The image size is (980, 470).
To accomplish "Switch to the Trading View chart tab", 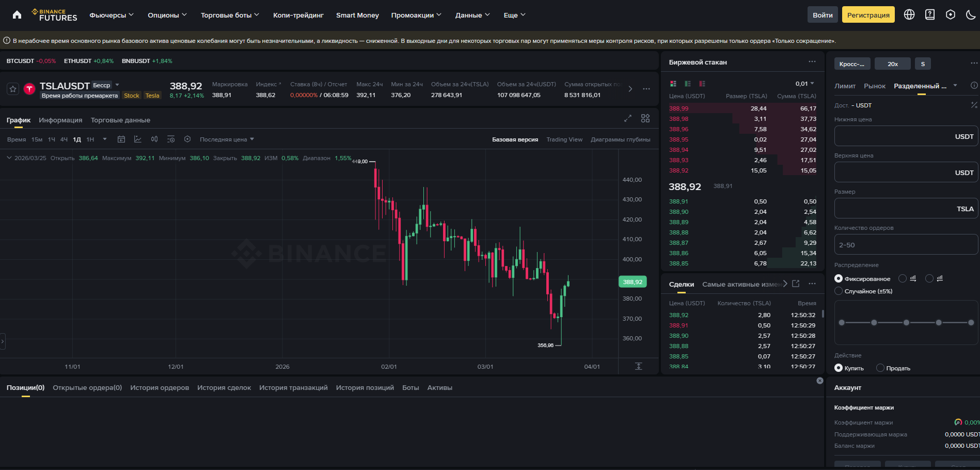I will (x=564, y=139).
